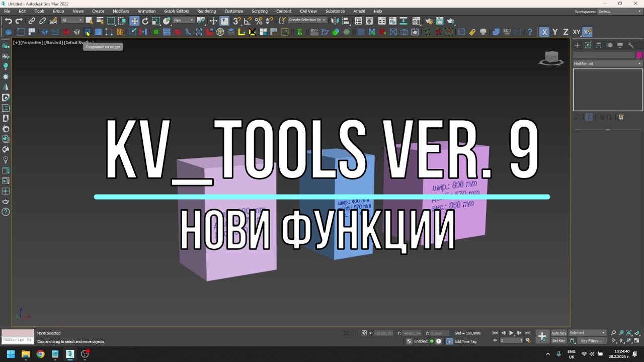Activate the Select and Rotate tool
Image resolution: width=644 pixels, height=362 pixels.
tap(145, 21)
